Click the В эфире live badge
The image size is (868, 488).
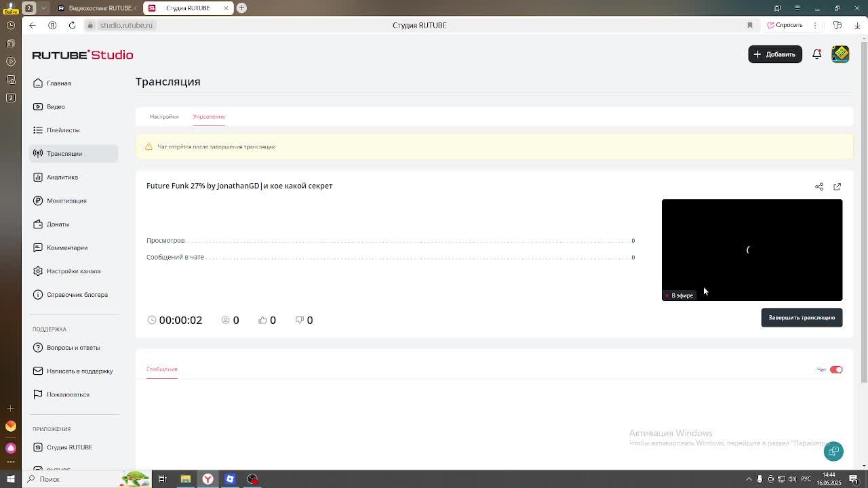point(679,296)
